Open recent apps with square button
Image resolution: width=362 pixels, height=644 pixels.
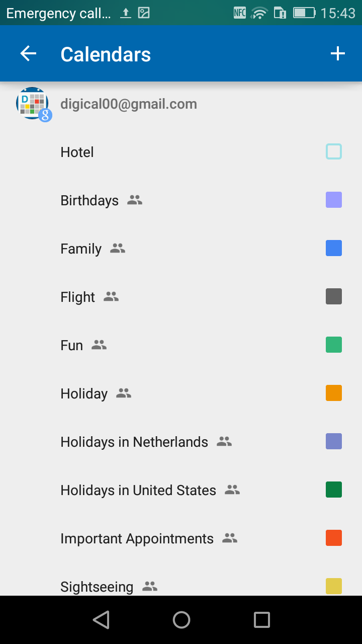tap(261, 620)
